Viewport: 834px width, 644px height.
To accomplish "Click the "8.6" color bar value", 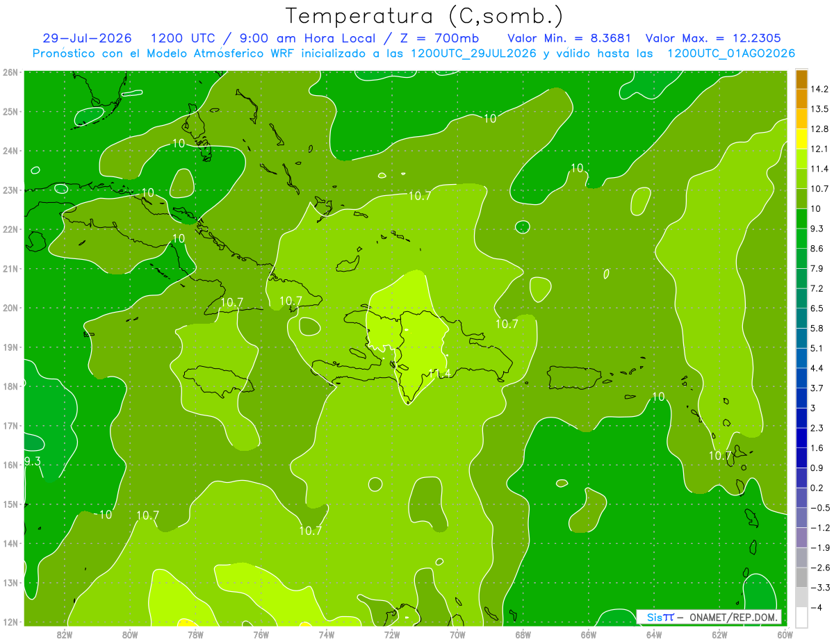I will coord(817,248).
